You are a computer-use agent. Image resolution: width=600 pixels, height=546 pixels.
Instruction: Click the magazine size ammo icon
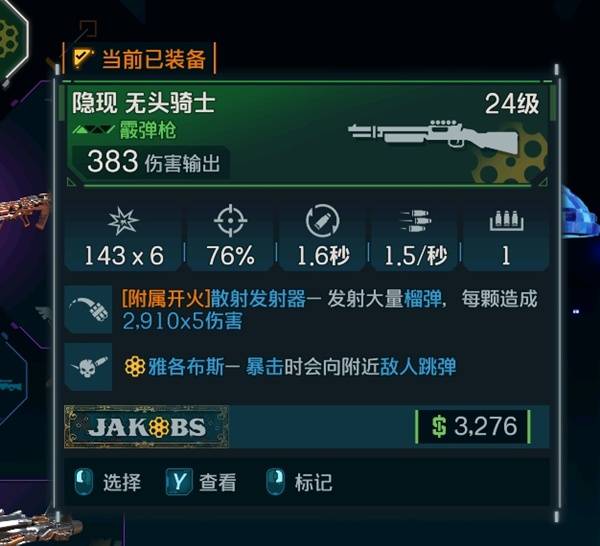pyautogui.click(x=507, y=221)
